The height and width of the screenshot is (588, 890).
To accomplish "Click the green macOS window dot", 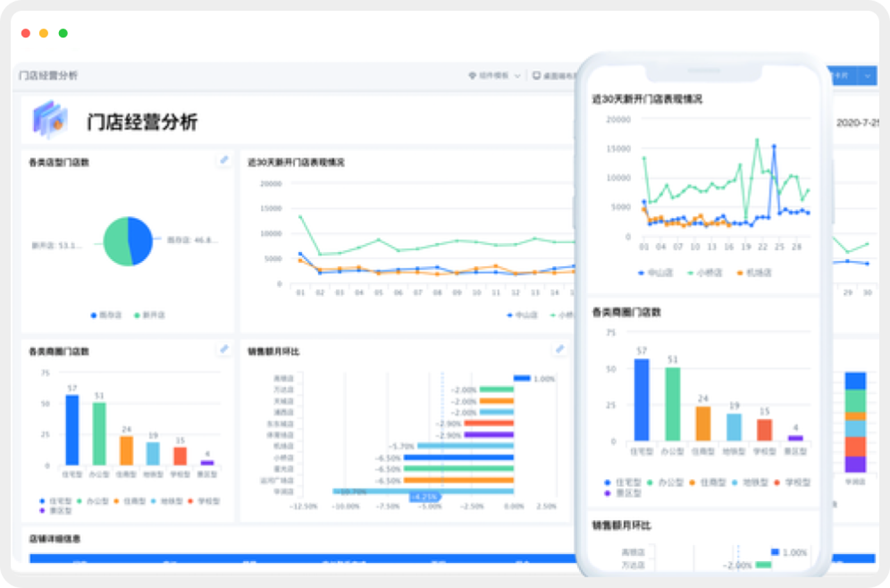I will pyautogui.click(x=63, y=33).
